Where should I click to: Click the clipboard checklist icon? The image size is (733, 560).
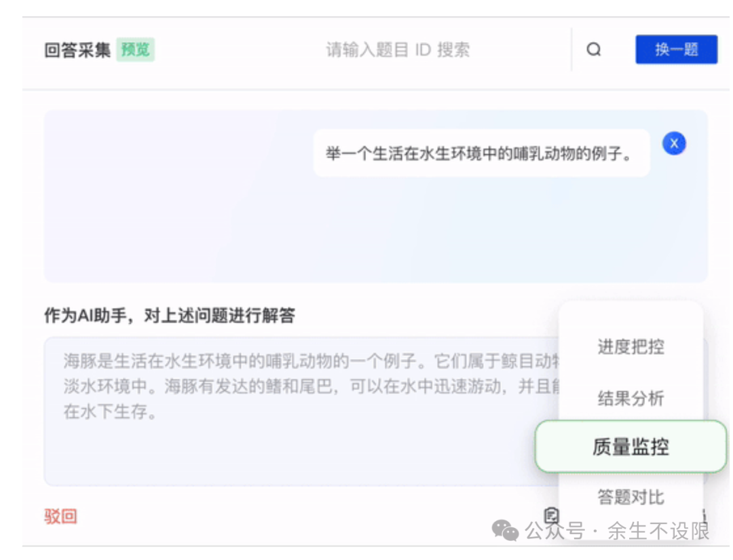coord(552,515)
